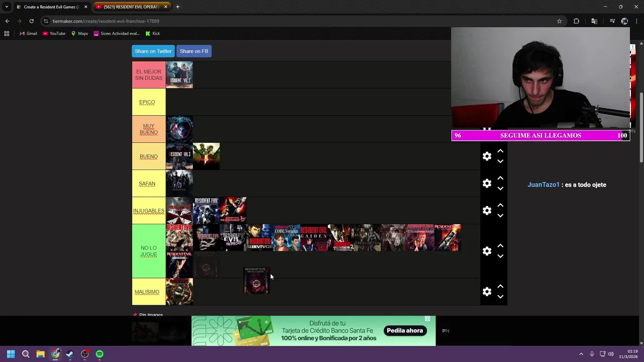Click Pedila ahora ad button
Viewport: 644px width, 362px height.
405,330
